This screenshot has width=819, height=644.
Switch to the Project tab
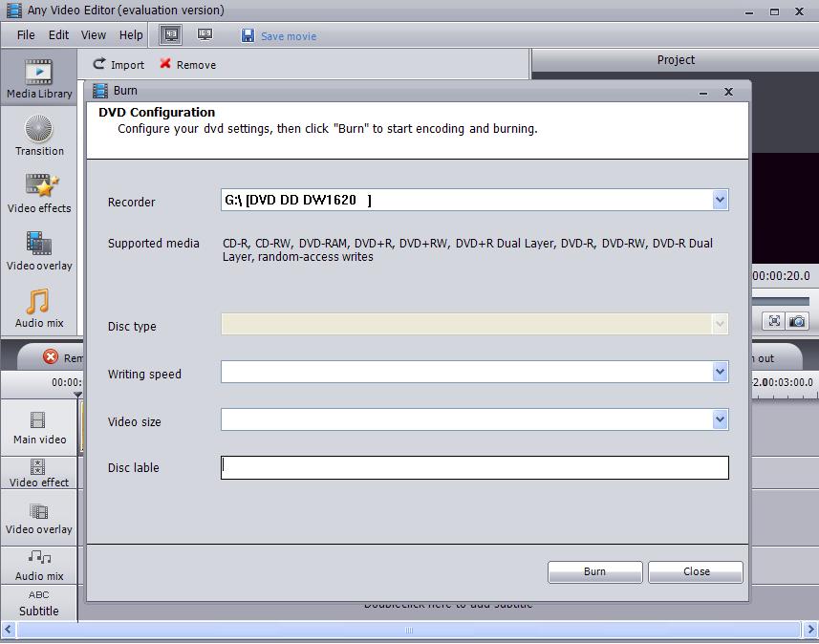coord(676,60)
